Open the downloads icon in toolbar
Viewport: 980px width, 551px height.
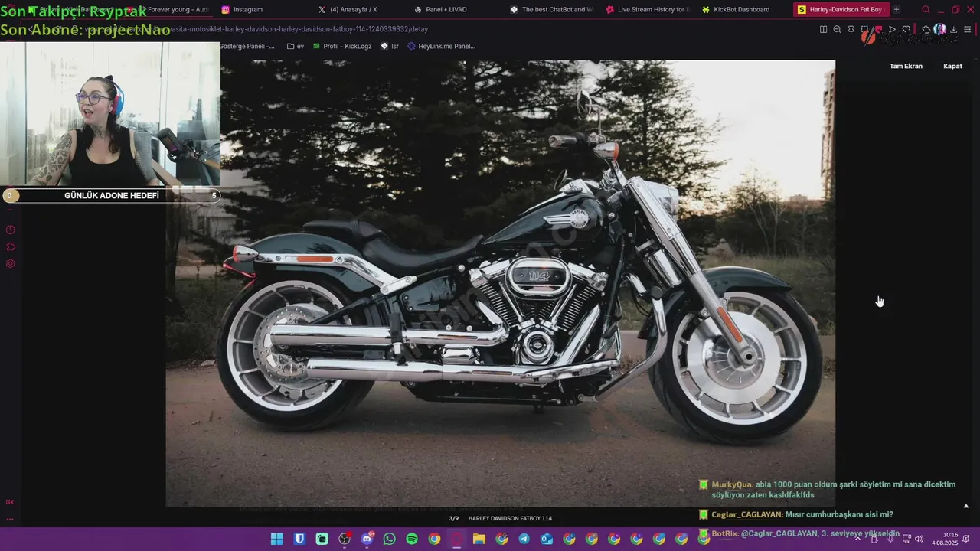tap(953, 29)
